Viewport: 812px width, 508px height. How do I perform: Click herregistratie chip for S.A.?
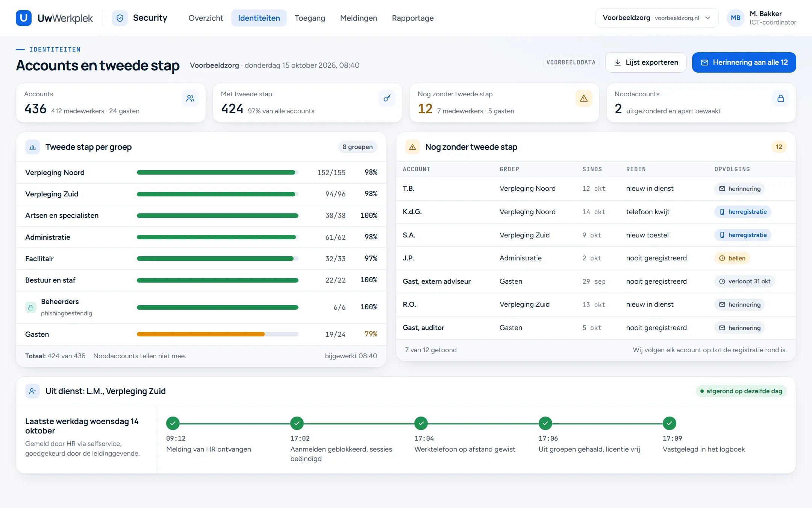743,235
